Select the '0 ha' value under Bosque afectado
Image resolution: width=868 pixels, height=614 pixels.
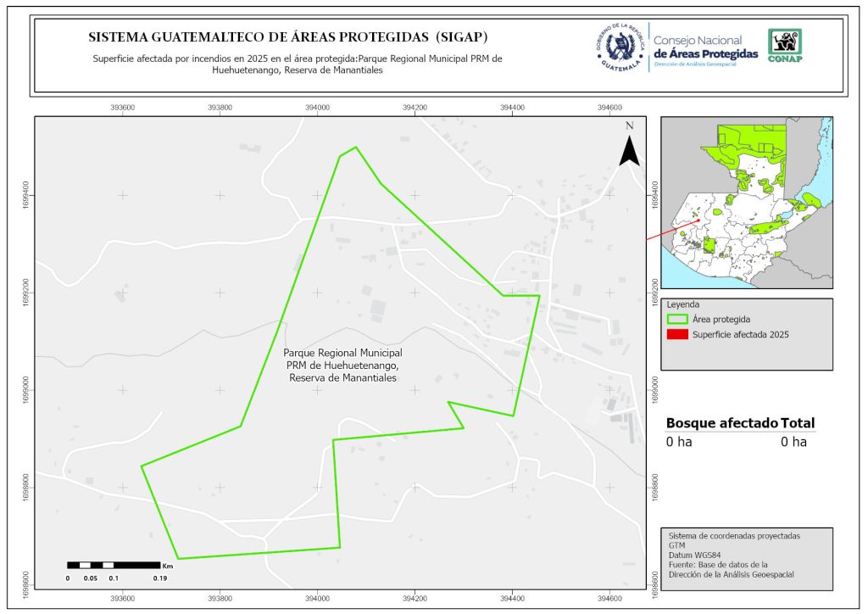[x=679, y=442]
